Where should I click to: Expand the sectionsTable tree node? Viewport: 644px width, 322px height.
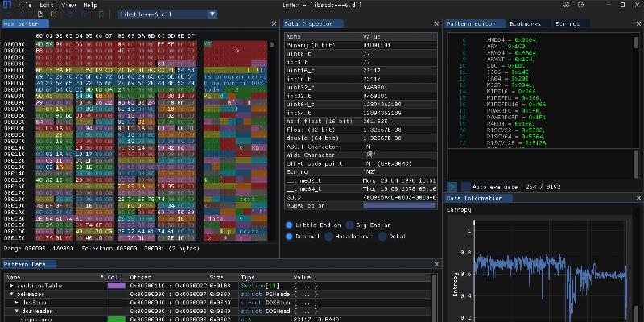(11, 286)
